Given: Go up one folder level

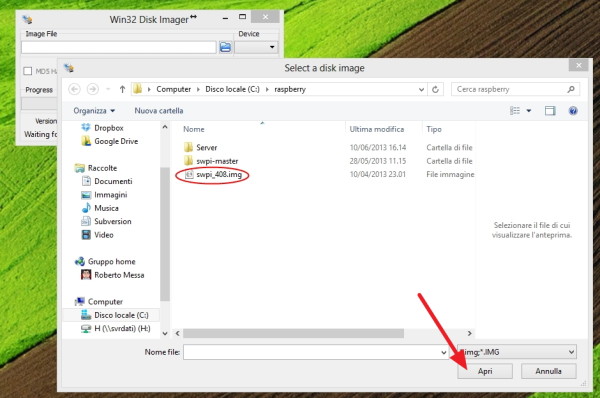Looking at the screenshot, I should (122, 89).
